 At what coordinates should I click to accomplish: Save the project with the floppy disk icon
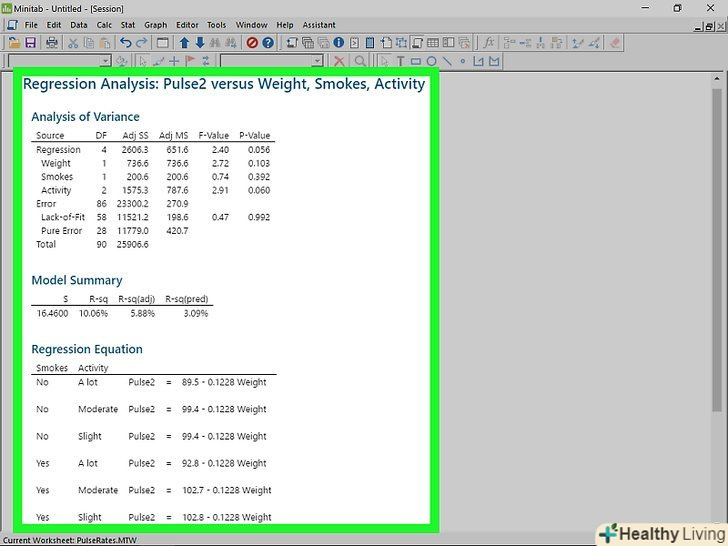30,43
